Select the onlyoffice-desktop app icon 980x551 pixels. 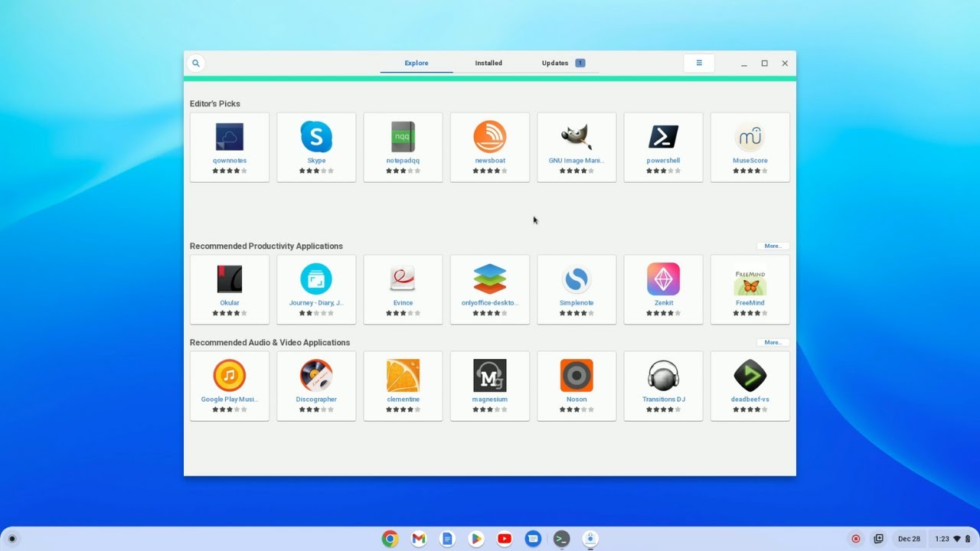(x=490, y=279)
